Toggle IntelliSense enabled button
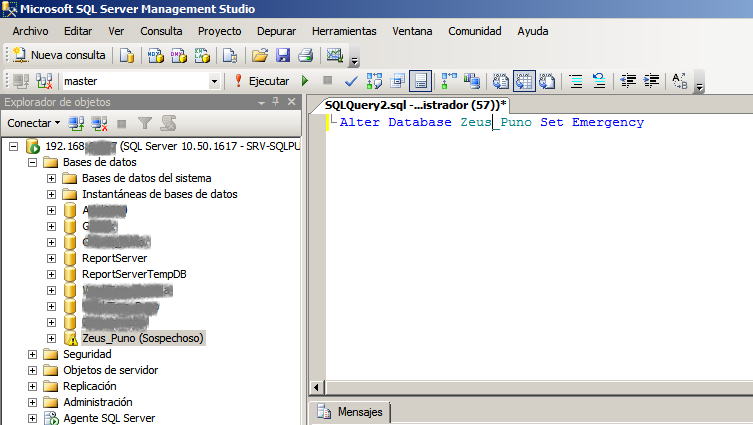This screenshot has width=753, height=425. (x=421, y=81)
